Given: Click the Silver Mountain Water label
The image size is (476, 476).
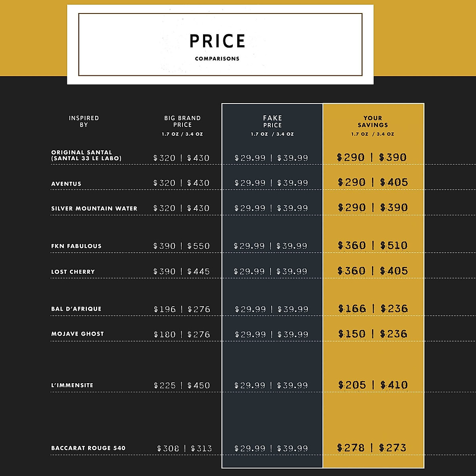Looking at the screenshot, I should click(x=94, y=208).
